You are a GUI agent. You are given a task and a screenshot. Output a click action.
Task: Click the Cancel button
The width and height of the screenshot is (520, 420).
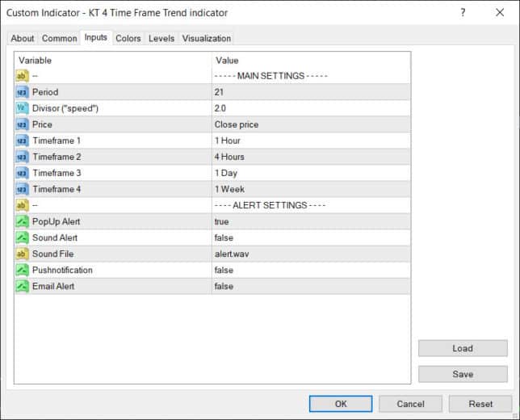[410, 404]
